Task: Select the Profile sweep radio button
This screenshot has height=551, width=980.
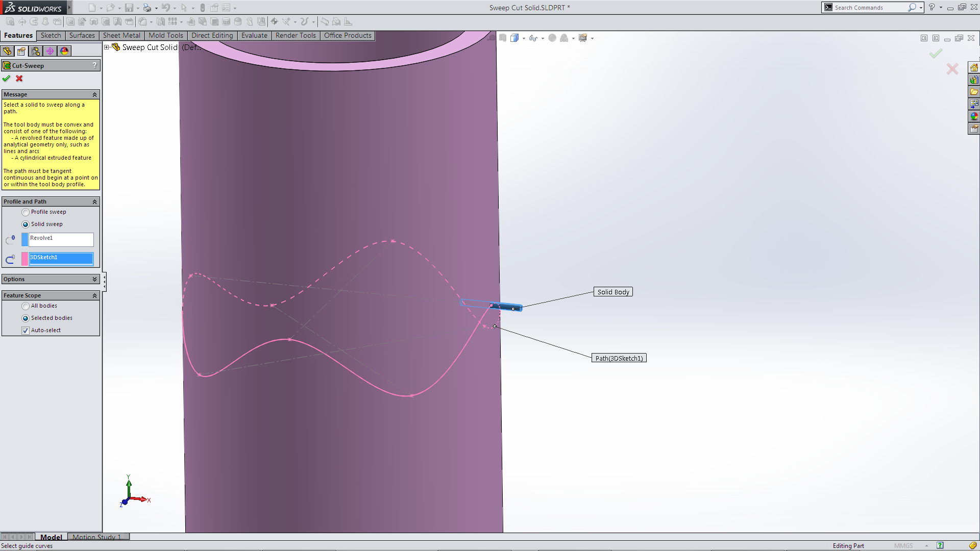Action: [26, 212]
